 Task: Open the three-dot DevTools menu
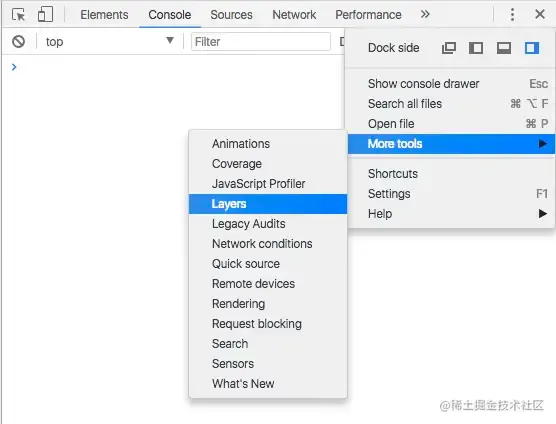512,15
